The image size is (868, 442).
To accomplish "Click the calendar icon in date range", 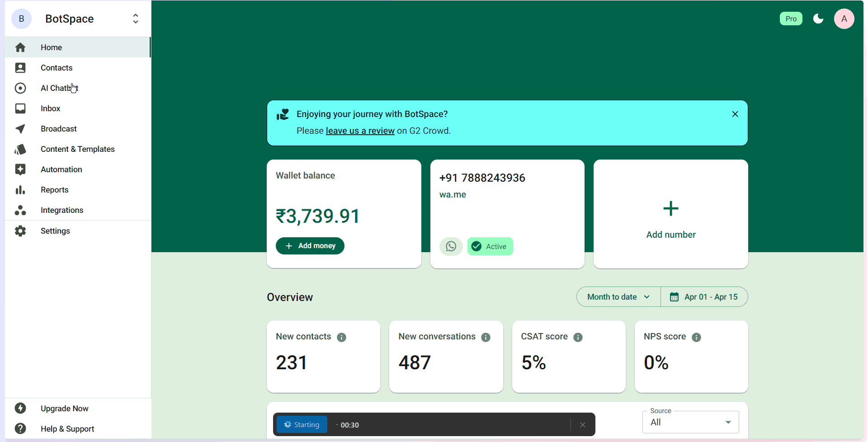I will [674, 297].
